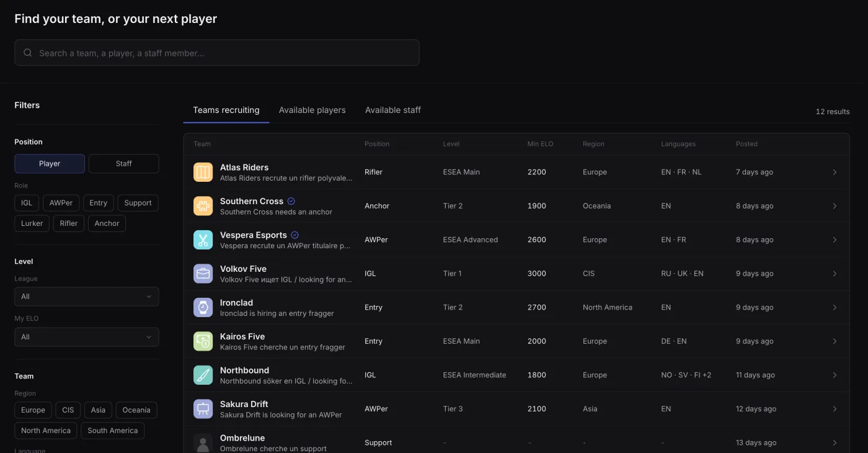Open Northbound row chevron arrow
Image resolution: width=868 pixels, height=453 pixels.
pyautogui.click(x=835, y=375)
